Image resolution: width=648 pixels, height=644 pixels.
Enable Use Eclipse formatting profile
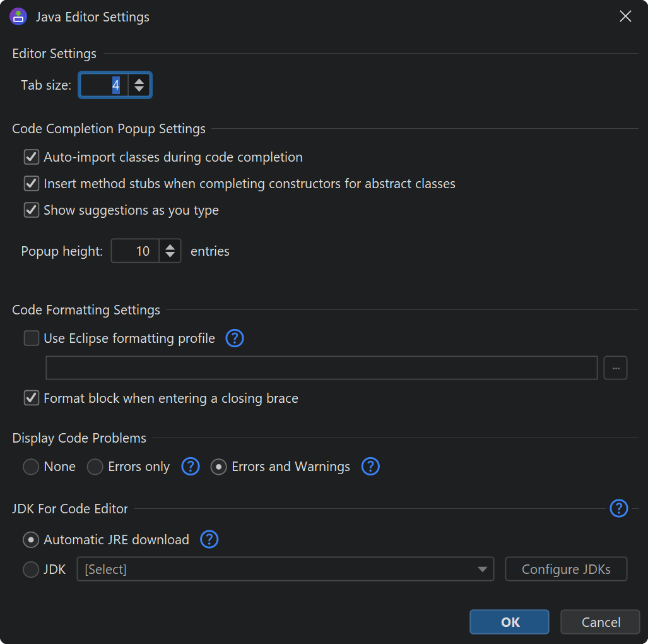tap(32, 338)
